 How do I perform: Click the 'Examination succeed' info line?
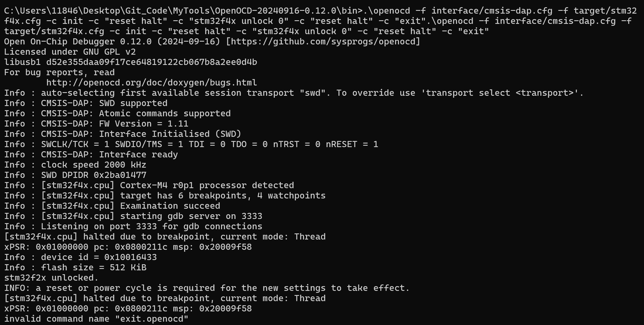tap(112, 206)
